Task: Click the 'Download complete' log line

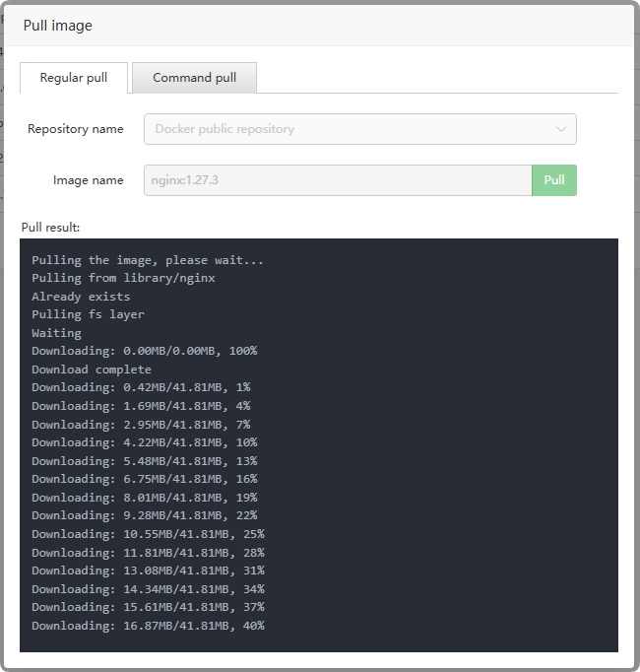Action: point(92,370)
